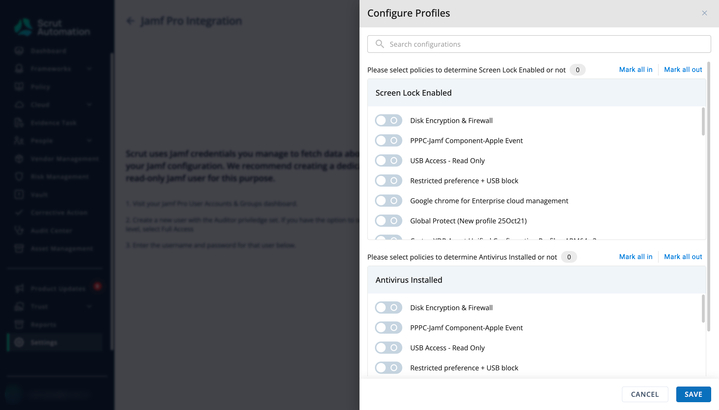Click the SAVE button

(693, 394)
